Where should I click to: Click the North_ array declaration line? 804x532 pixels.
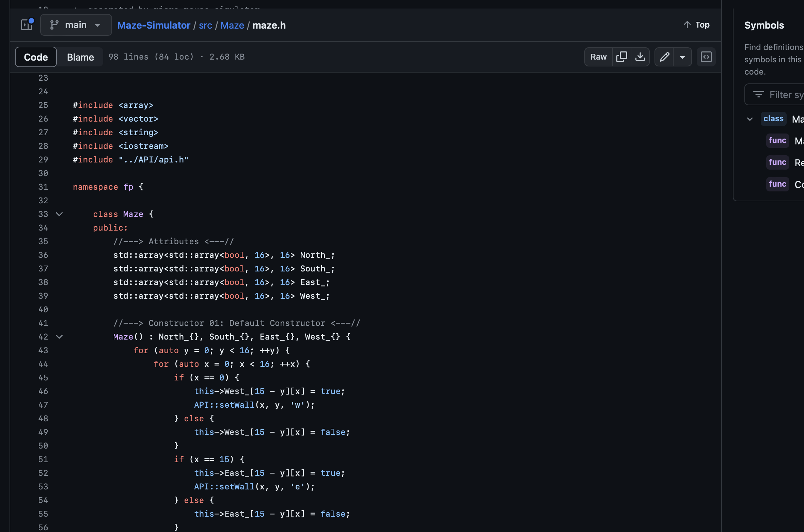click(x=224, y=255)
